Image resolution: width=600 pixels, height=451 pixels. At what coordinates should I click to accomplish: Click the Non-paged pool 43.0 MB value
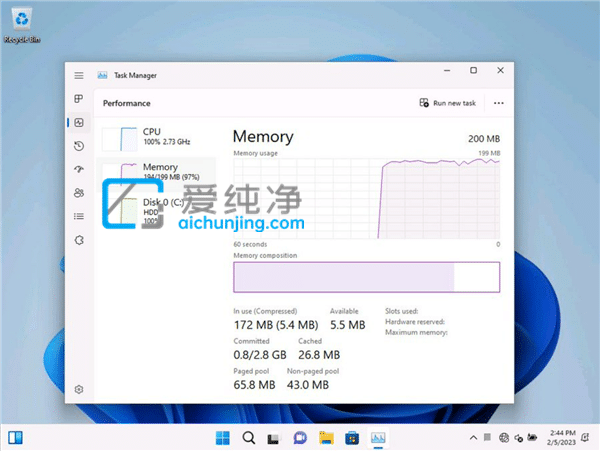(308, 385)
